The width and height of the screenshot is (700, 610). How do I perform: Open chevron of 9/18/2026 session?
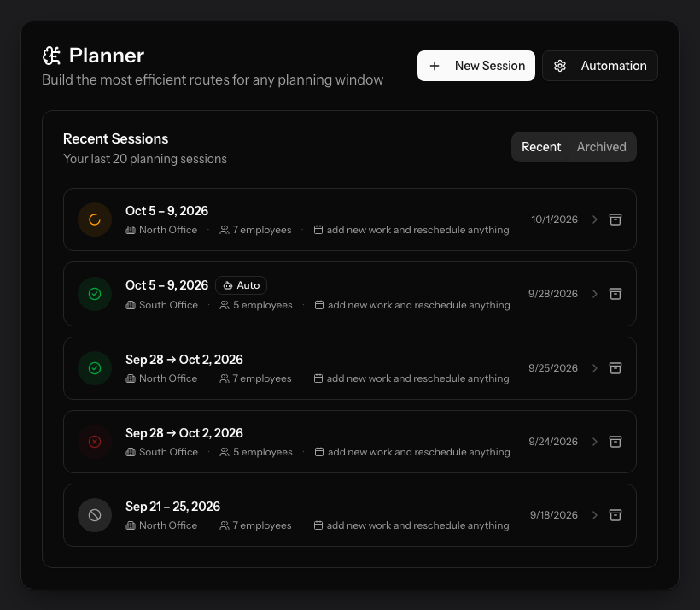click(x=595, y=515)
